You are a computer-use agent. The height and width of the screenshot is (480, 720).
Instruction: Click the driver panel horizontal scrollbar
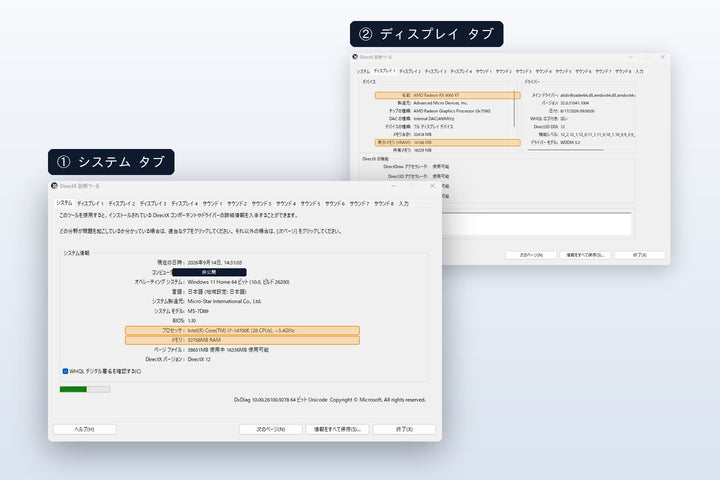coord(566,150)
